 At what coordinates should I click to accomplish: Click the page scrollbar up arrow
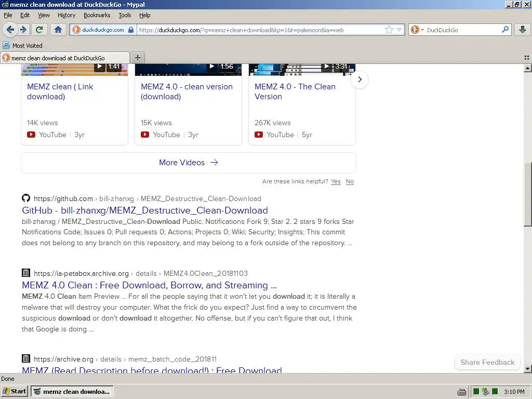point(528,68)
